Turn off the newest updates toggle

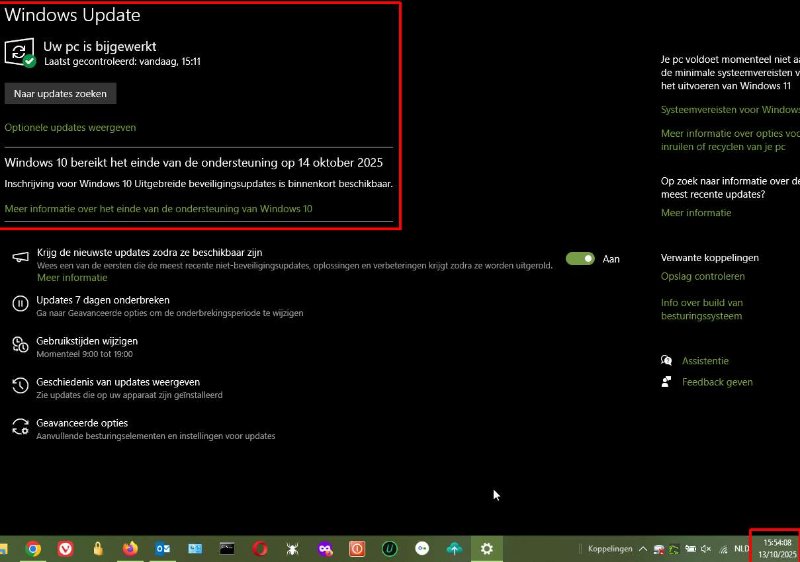tap(580, 259)
